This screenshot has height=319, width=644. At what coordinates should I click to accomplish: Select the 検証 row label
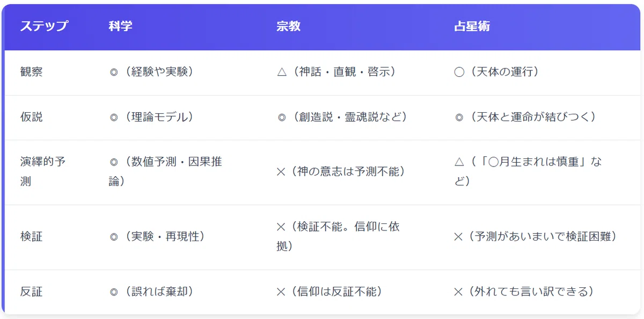[31, 237]
